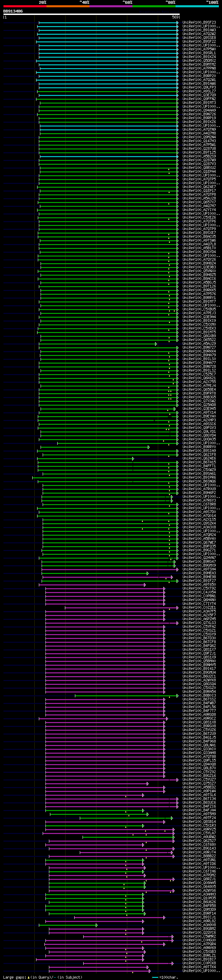Select label UniRef100_C4J054

pos(199,592)
